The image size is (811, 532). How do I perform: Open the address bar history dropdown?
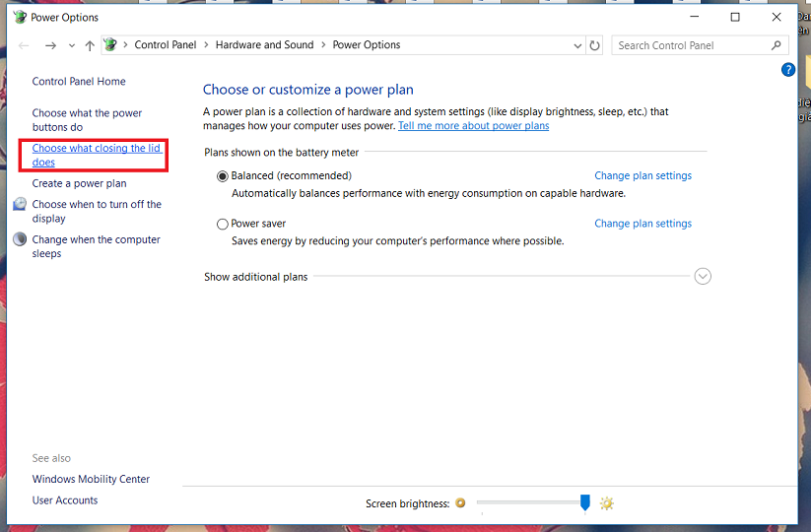pyautogui.click(x=577, y=45)
